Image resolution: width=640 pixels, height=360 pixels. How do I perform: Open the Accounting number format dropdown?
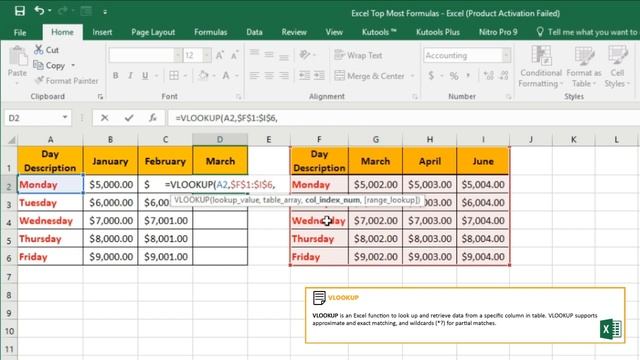506,55
